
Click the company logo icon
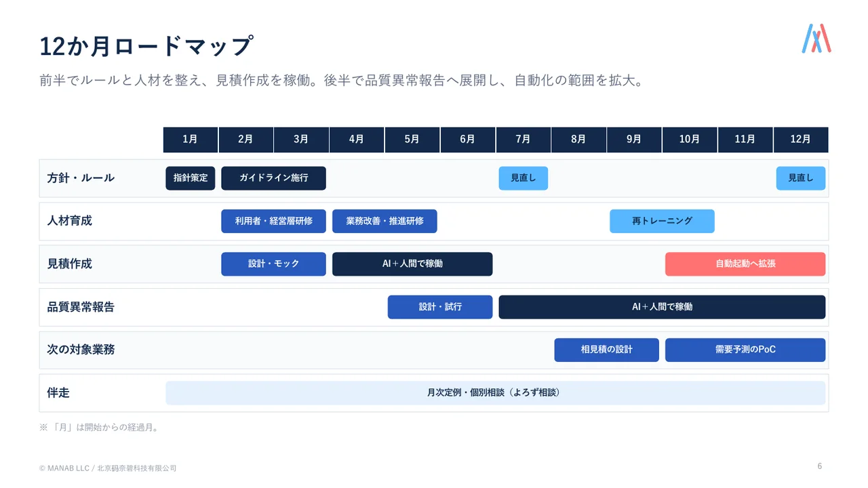pyautogui.click(x=816, y=39)
